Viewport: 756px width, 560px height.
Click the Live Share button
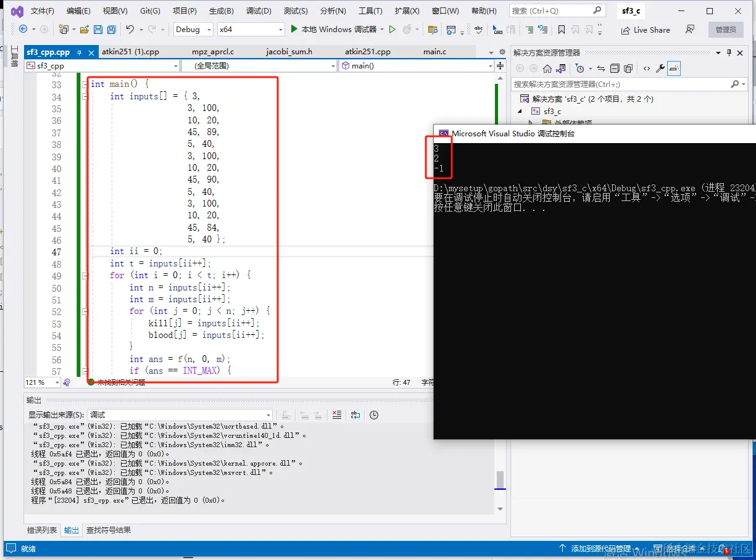[646, 30]
